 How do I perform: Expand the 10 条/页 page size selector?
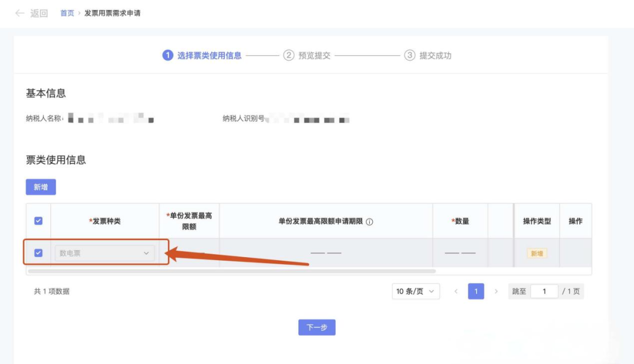coord(416,291)
